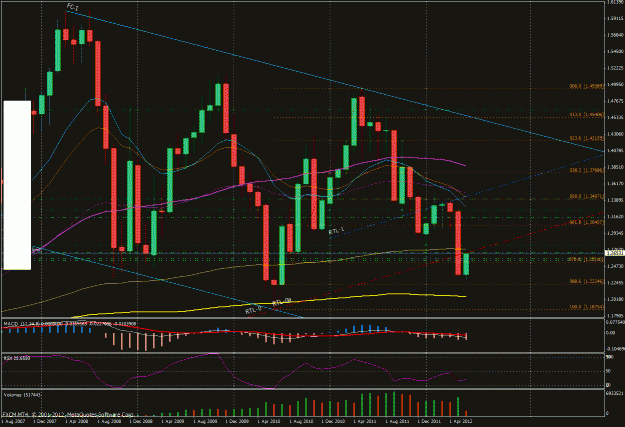This screenshot has height=427, width=625.
Task: Select the Fibonacci 50.0 level label
Action: pos(587,197)
